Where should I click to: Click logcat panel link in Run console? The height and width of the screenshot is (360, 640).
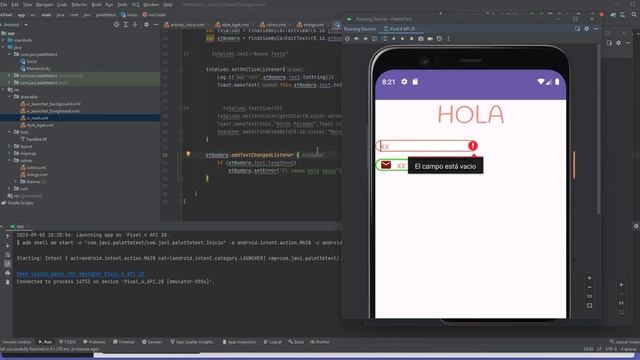pos(80,274)
